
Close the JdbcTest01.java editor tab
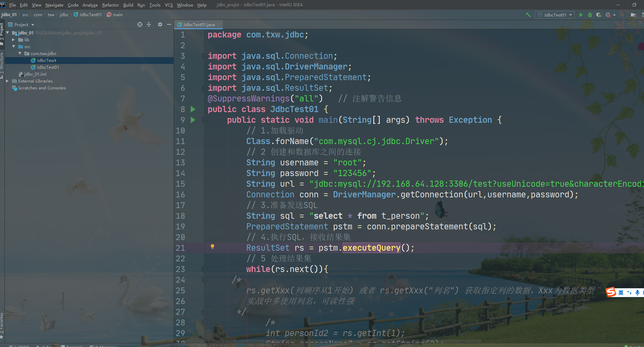pyautogui.click(x=219, y=24)
